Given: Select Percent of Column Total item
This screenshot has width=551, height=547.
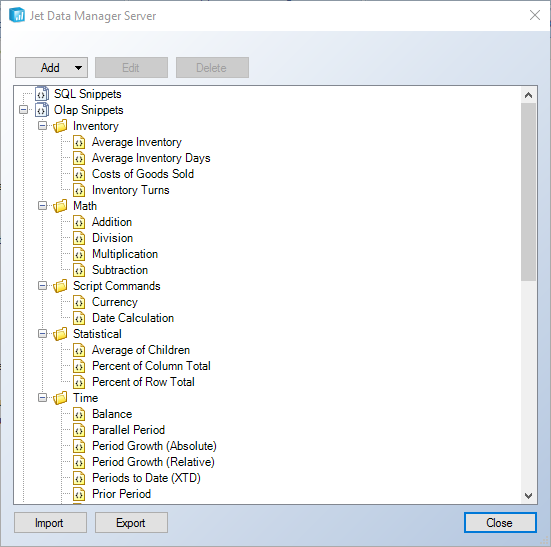Looking at the screenshot, I should coord(151,366).
